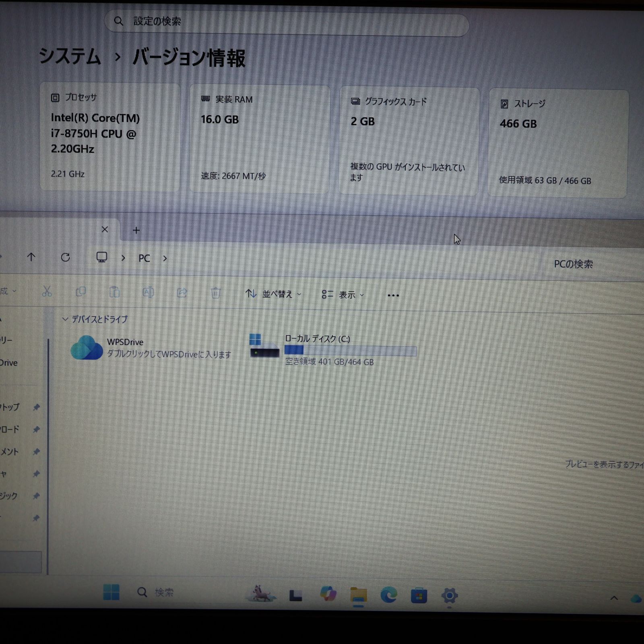Expand the chevron after PC in address bar
Viewport: 644px width, 644px height.
tap(165, 258)
